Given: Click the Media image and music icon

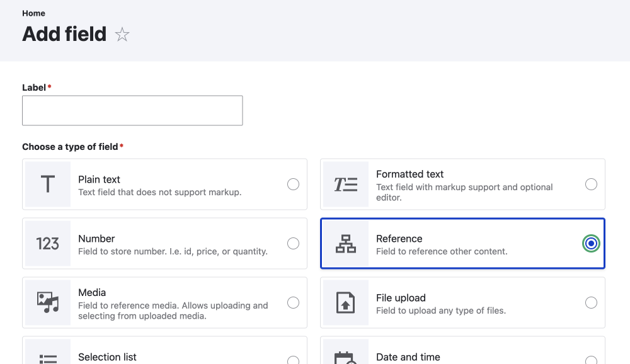Looking at the screenshot, I should pos(48,302).
